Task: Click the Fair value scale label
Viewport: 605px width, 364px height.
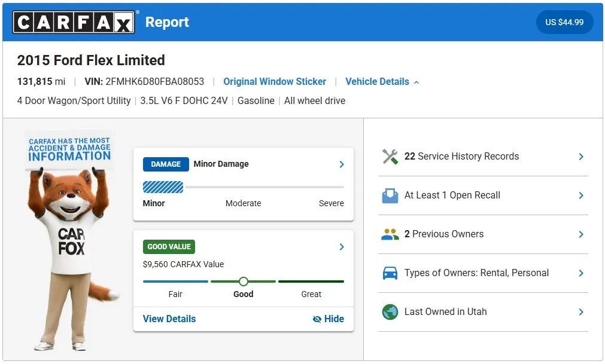Action: coord(175,294)
